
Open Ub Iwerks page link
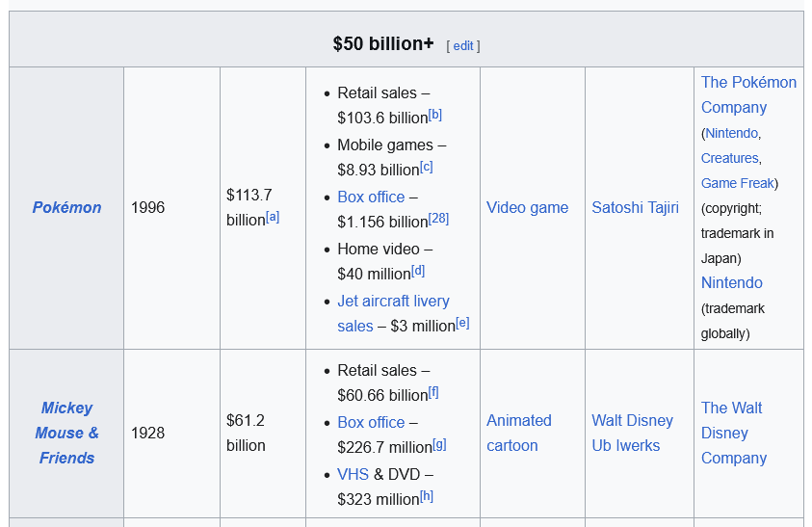click(x=625, y=445)
